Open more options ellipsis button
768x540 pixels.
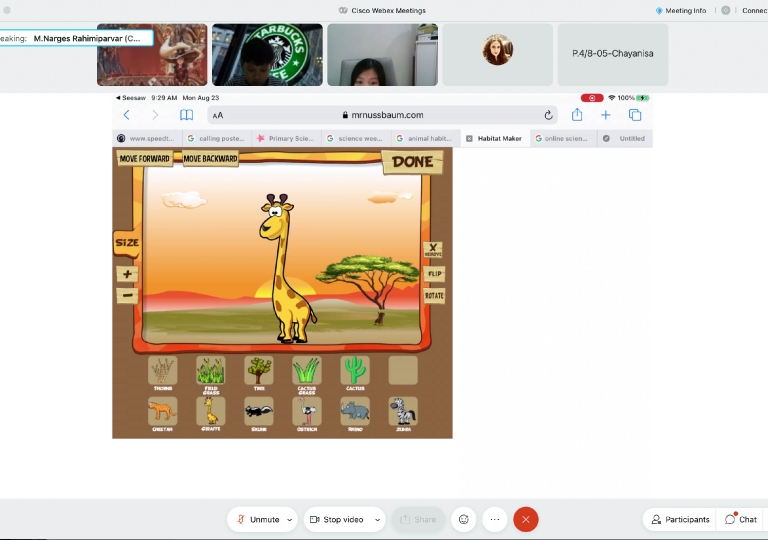tap(495, 519)
